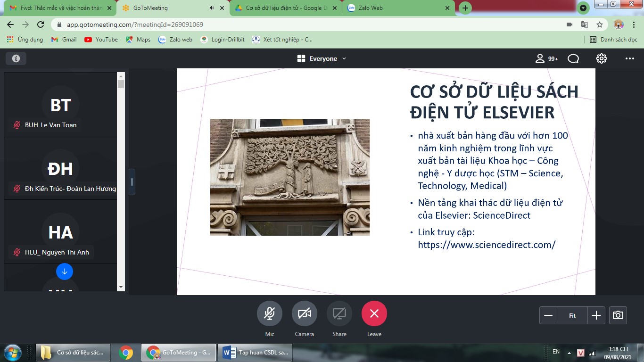
Task: Open the Everyone layout dropdown
Action: [x=322, y=58]
